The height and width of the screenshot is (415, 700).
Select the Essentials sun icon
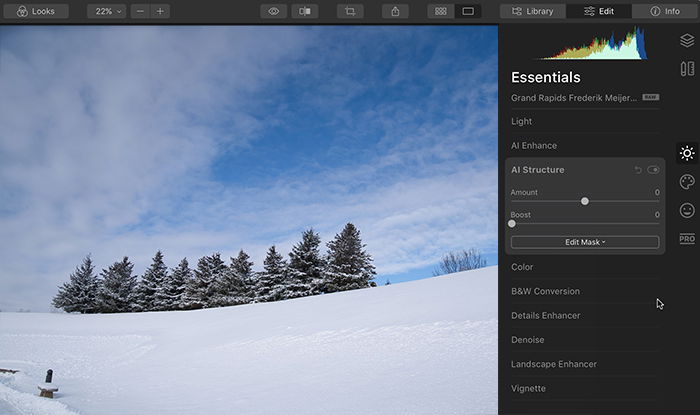point(687,154)
